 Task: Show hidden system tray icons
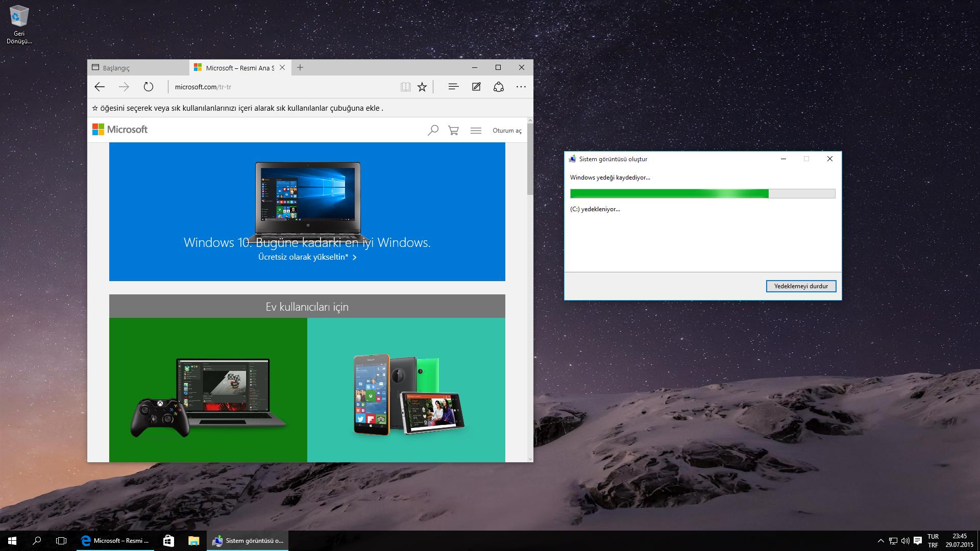tap(881, 541)
